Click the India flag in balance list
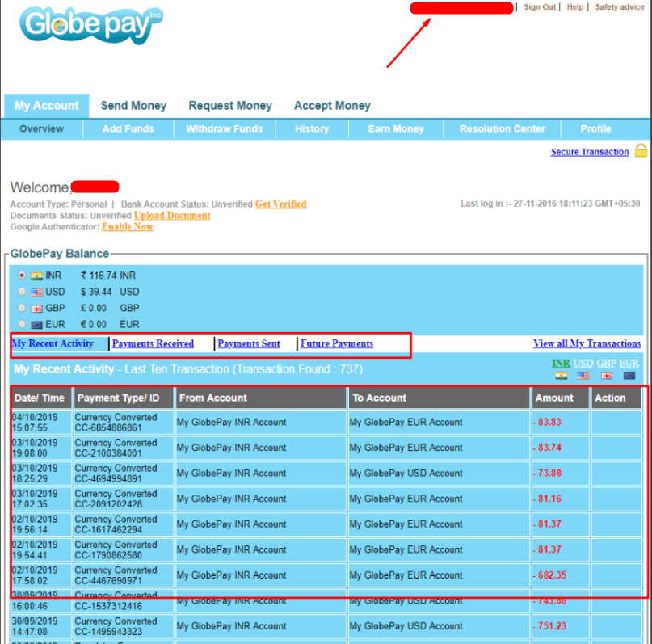This screenshot has height=644, width=652. click(x=36, y=276)
